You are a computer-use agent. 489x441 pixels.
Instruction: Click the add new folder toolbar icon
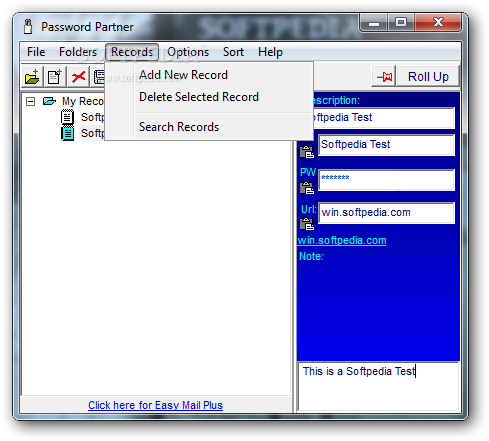point(32,77)
